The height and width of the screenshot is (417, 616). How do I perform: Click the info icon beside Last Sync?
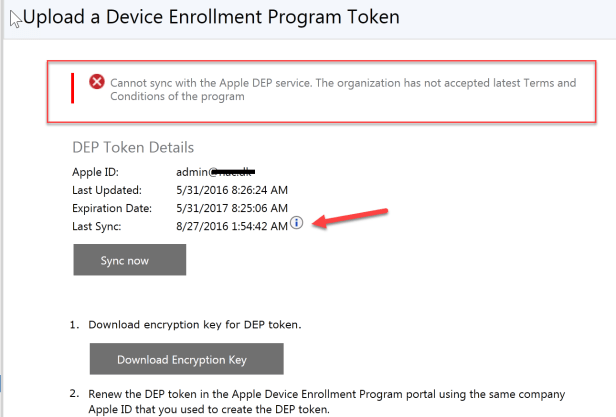[296, 225]
